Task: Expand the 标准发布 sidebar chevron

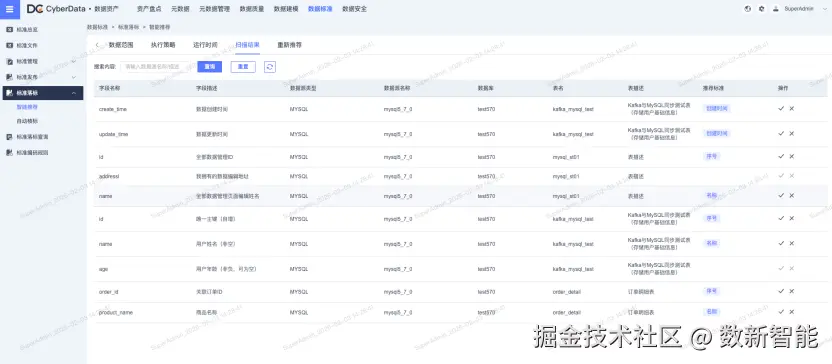Action: tap(74, 77)
